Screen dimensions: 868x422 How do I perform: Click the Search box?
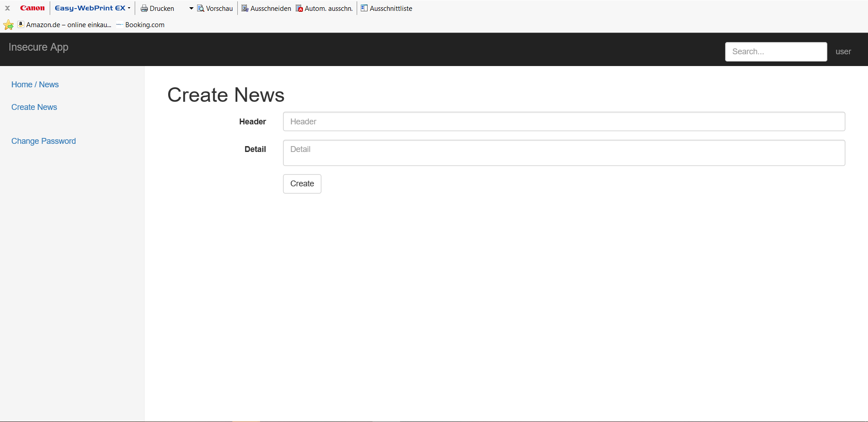tap(776, 52)
